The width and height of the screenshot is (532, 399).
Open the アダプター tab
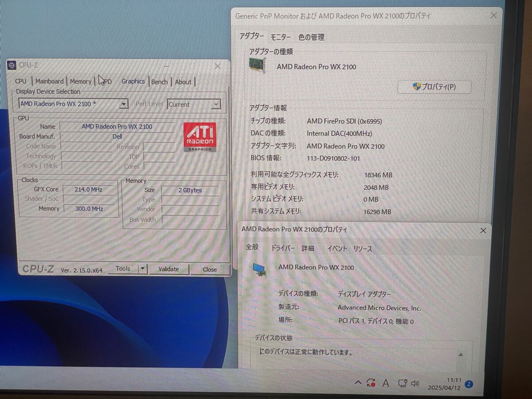252,36
